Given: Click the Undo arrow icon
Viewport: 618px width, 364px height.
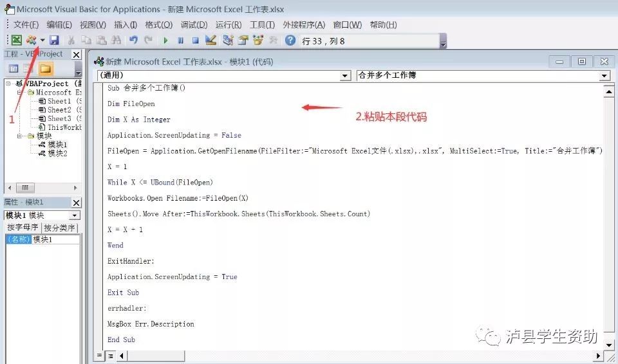Looking at the screenshot, I should tap(133, 40).
